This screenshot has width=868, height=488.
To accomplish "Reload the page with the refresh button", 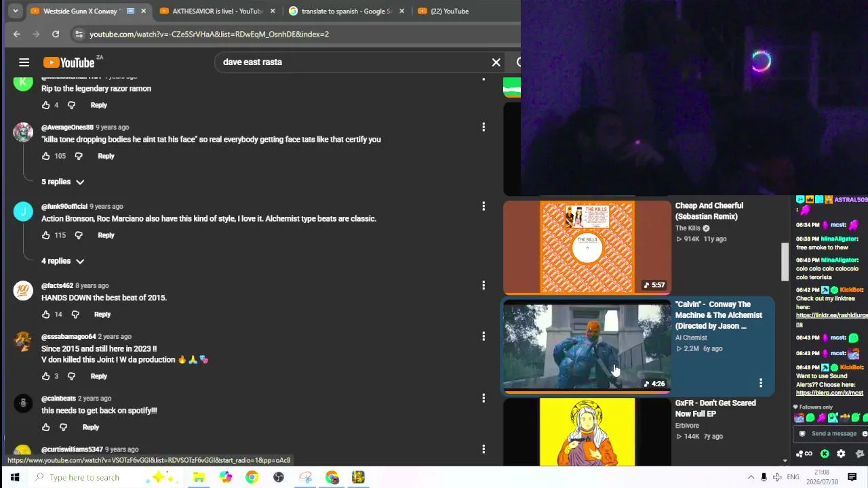I will 56,34.
